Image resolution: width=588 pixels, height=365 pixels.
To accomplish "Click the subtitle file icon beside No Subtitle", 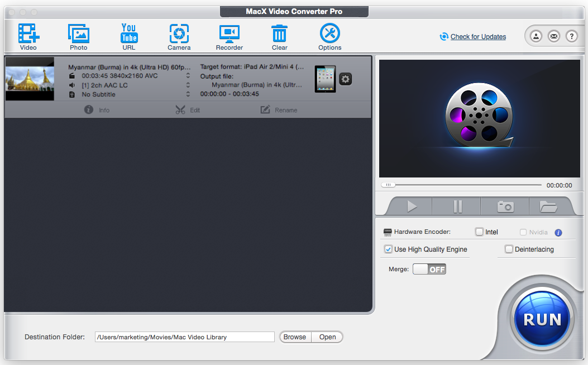I will tap(72, 94).
